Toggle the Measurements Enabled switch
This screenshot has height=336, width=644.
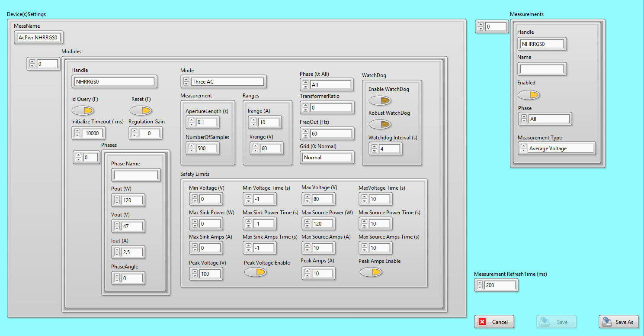coord(529,94)
